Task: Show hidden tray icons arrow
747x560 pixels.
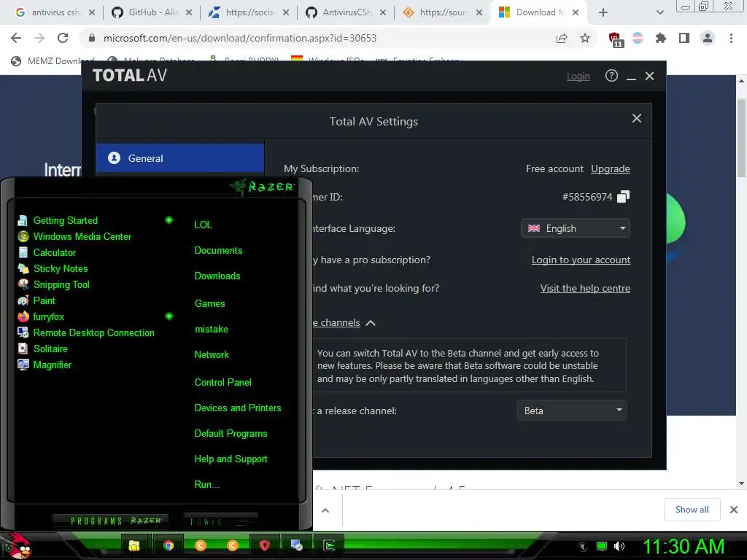Action: (583, 547)
